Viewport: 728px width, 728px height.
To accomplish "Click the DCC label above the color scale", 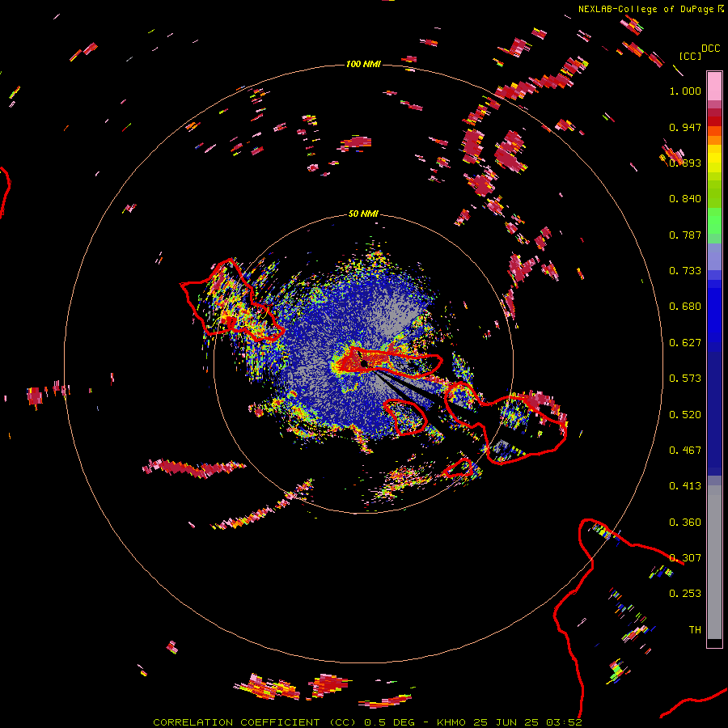I will [x=710, y=49].
